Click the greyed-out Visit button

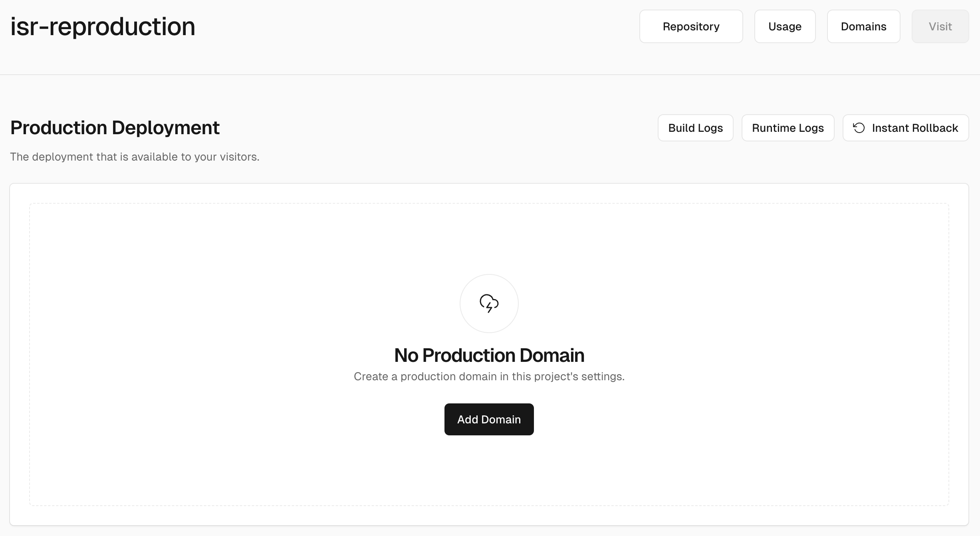(x=940, y=26)
